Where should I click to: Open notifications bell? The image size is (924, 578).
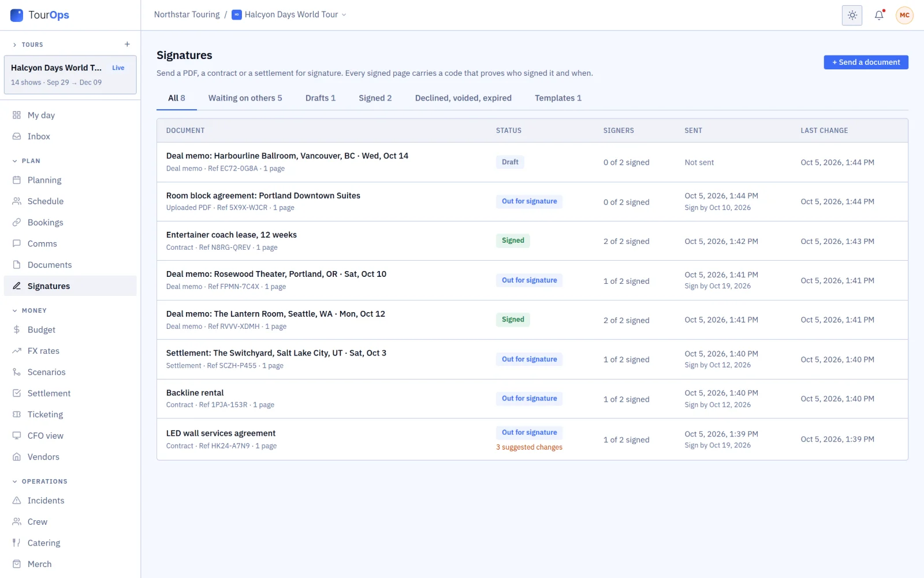(x=879, y=15)
